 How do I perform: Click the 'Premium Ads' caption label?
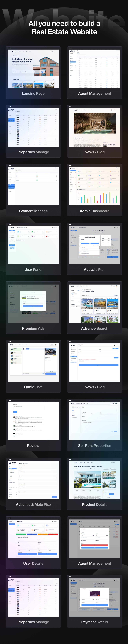tap(33, 328)
